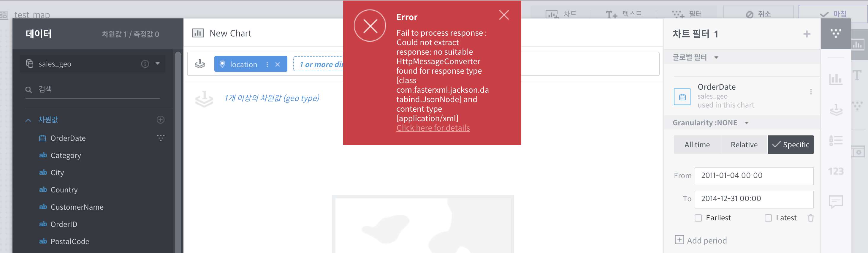Enable the Earliest checkbox
Image resolution: width=868 pixels, height=253 pixels.
[x=698, y=218]
